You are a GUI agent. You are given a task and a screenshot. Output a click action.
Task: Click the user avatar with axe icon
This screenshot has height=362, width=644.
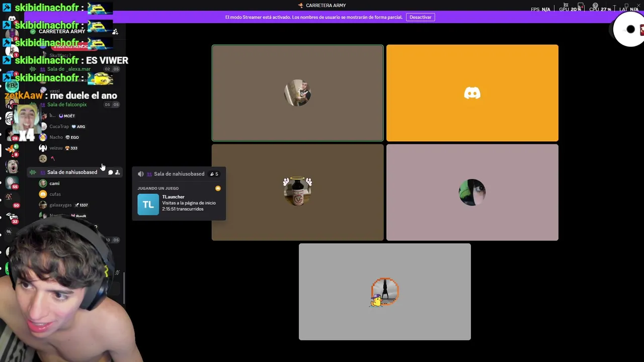pos(43,159)
